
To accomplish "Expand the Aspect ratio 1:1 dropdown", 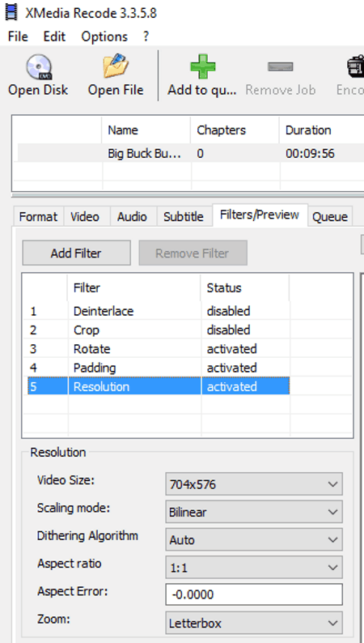I will (x=254, y=568).
